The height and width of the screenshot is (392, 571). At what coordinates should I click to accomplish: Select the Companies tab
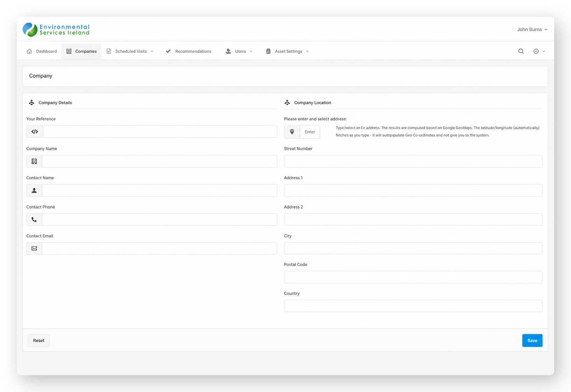[x=82, y=51]
